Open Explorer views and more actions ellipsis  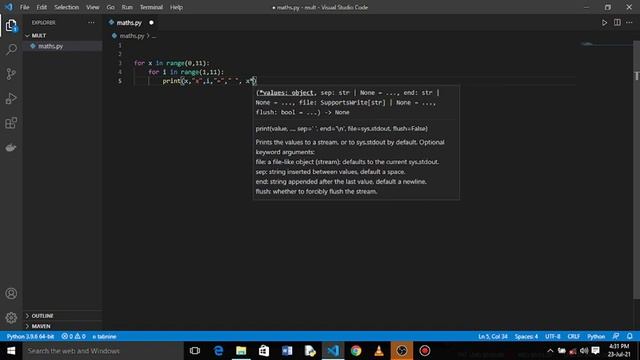tap(91, 23)
